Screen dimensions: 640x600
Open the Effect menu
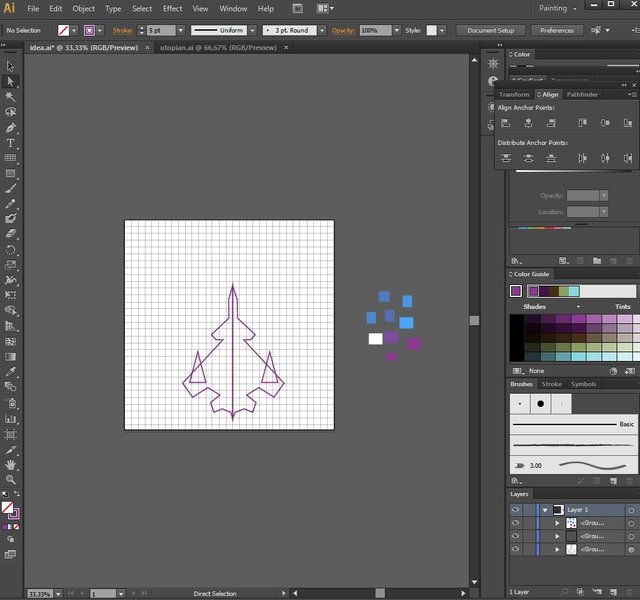(173, 8)
